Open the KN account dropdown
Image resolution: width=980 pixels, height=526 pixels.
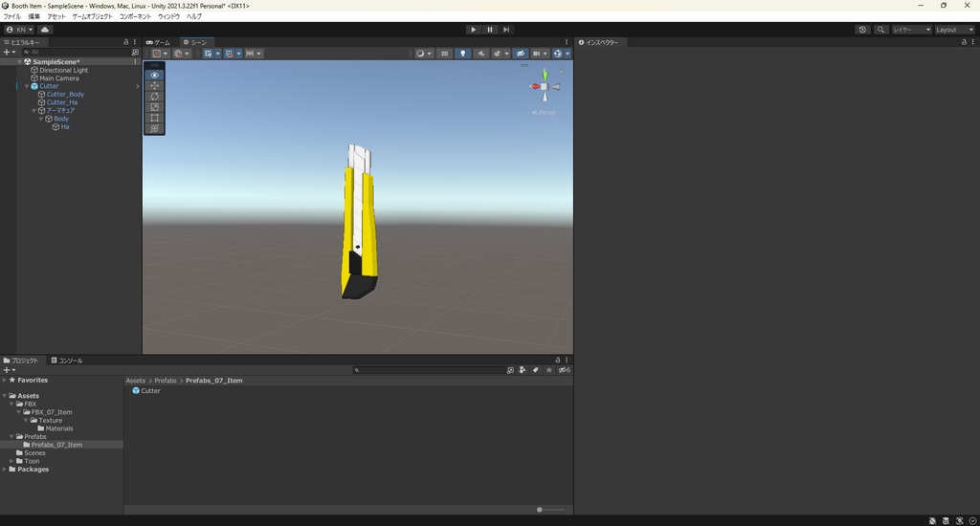click(19, 30)
